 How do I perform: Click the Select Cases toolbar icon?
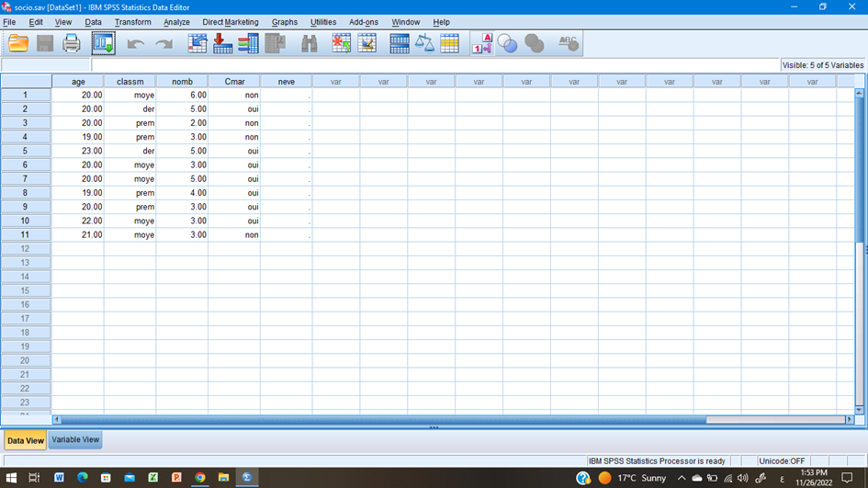[449, 43]
